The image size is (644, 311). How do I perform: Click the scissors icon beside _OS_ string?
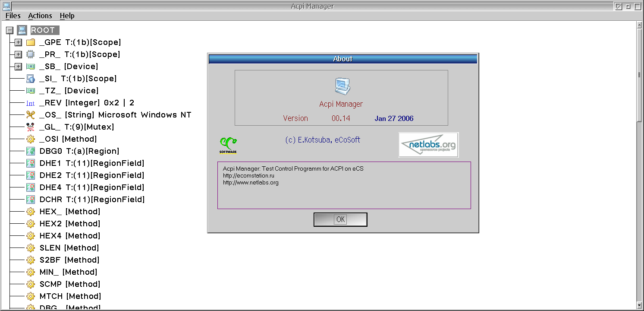tap(30, 115)
